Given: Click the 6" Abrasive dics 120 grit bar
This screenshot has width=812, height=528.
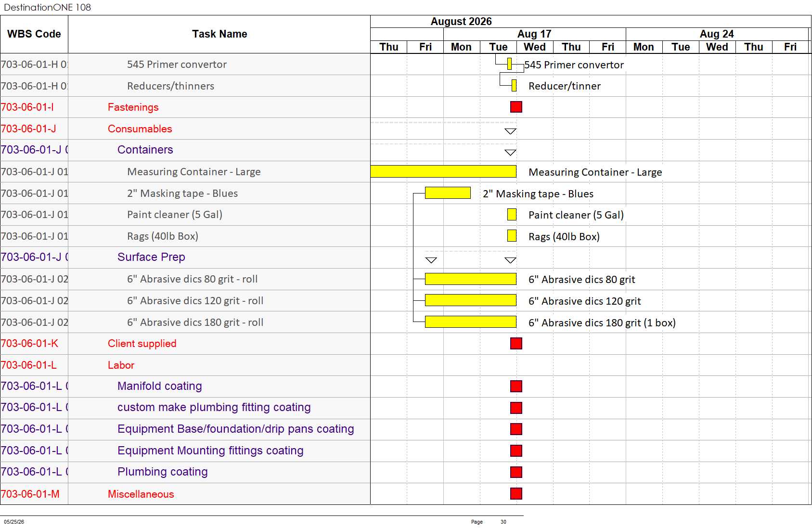Looking at the screenshot, I should point(471,300).
